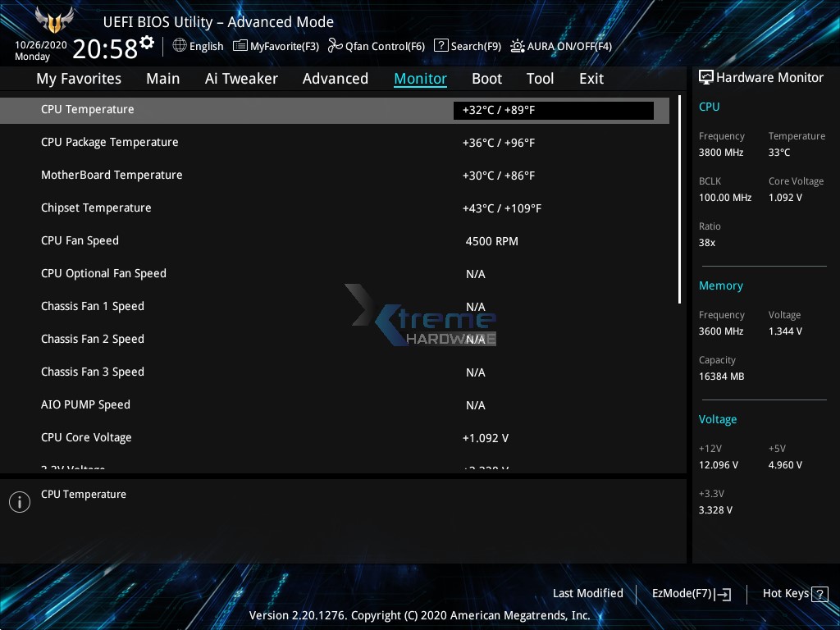Open the Ai Tweaker menu
This screenshot has height=630, width=840.
click(241, 78)
